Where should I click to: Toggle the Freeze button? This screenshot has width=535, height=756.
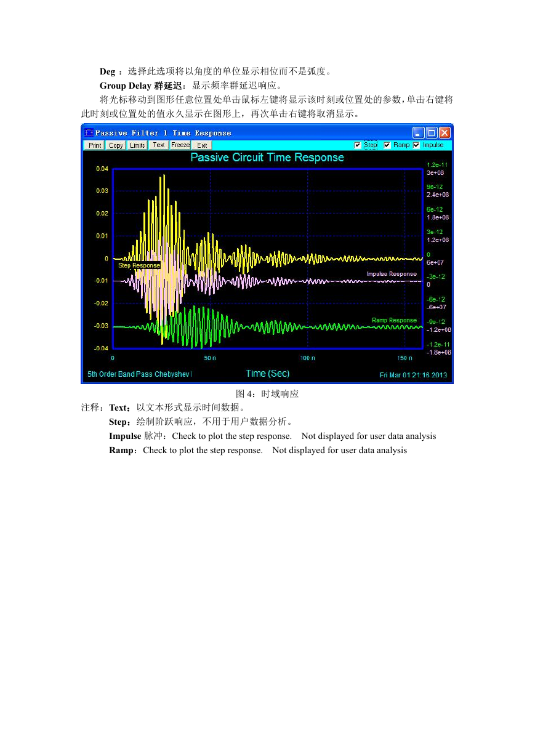click(x=180, y=145)
